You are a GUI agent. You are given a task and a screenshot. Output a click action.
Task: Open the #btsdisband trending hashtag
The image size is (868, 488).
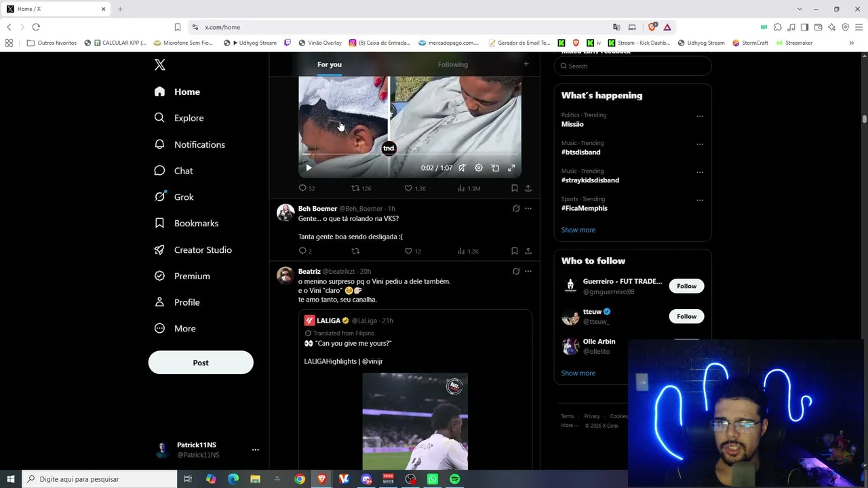(580, 152)
